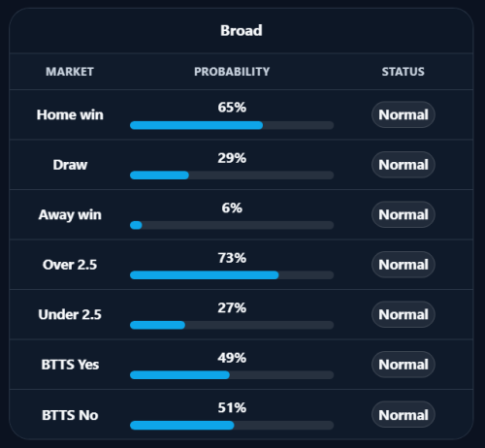Click the Under 2.5 probability bar

(232, 325)
